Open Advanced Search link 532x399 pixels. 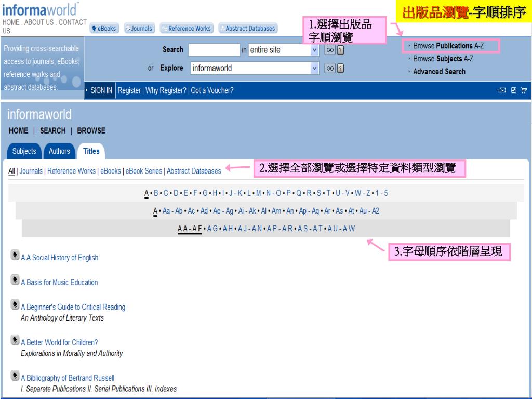439,72
